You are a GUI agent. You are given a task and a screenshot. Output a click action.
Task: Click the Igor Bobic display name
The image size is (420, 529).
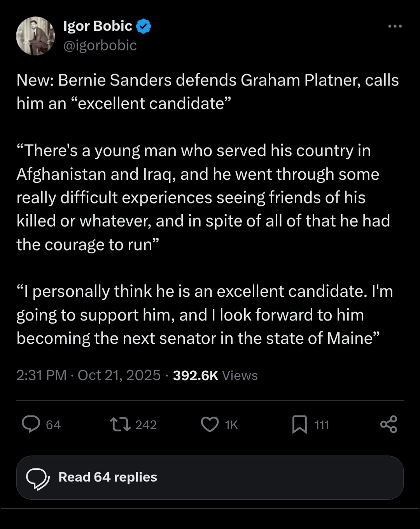coord(98,26)
